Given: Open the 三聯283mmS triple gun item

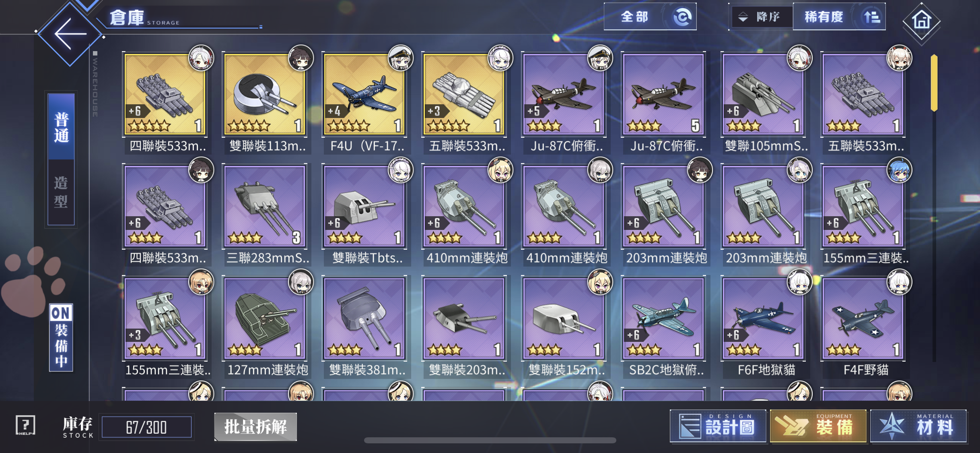Looking at the screenshot, I should coord(266,215).
